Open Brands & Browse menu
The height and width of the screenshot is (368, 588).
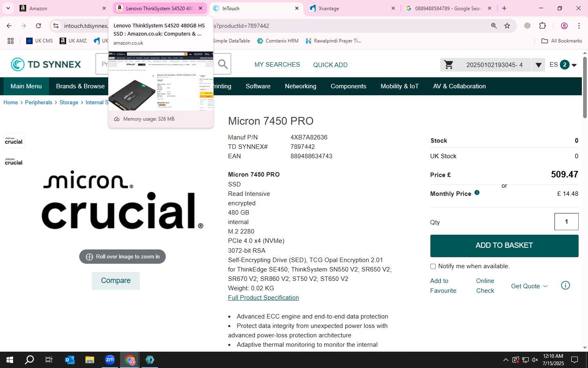point(80,86)
